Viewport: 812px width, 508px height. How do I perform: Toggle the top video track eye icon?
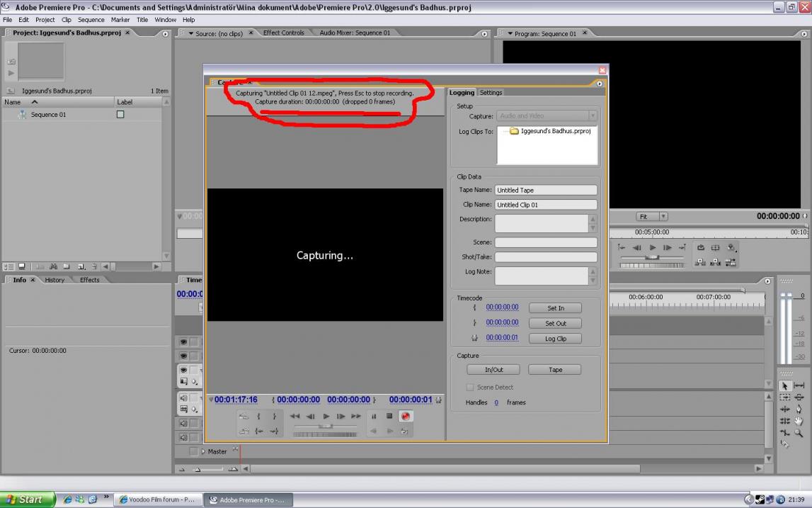[183, 342]
